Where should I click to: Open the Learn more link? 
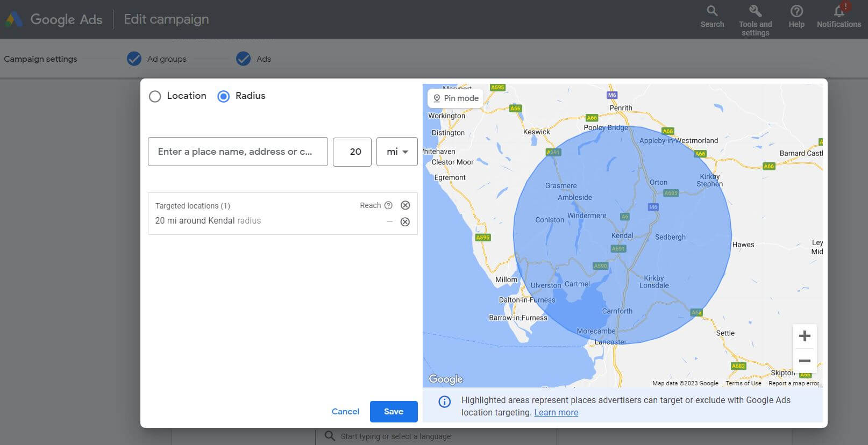(x=556, y=413)
